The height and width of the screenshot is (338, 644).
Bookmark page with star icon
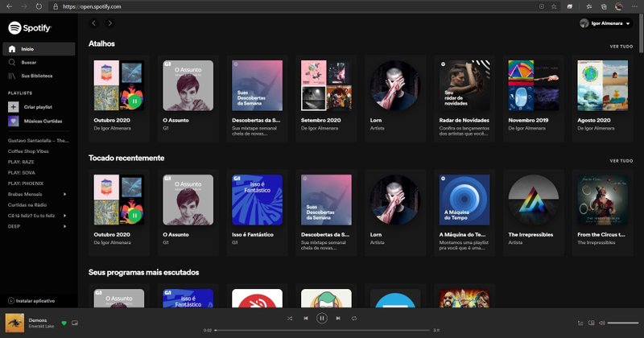coord(554,6)
